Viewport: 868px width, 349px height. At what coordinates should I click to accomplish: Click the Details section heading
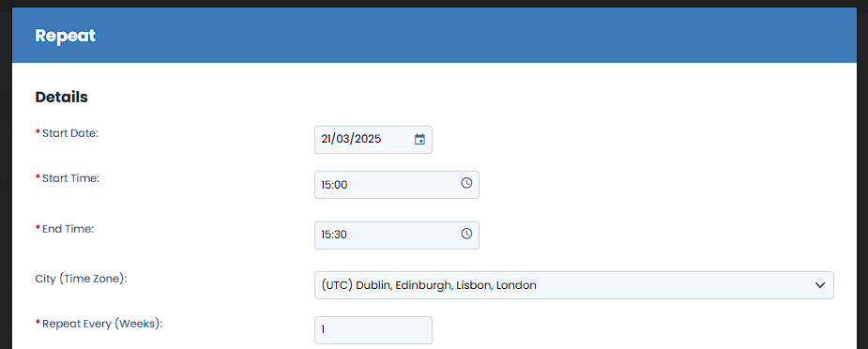[61, 97]
